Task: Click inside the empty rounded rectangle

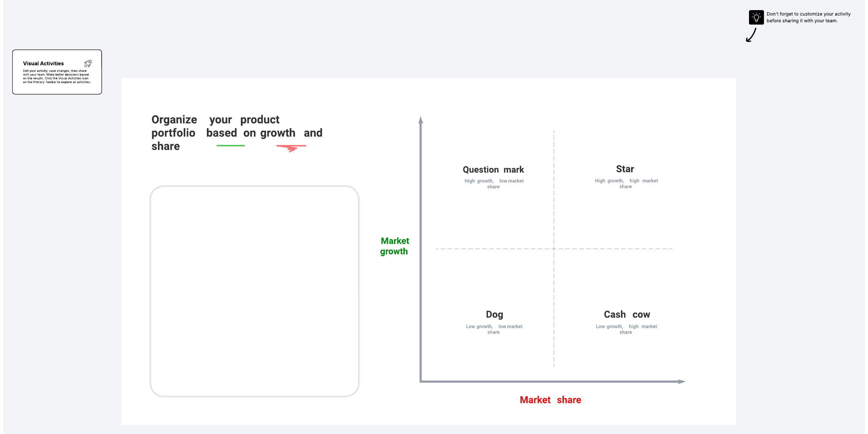Action: (255, 291)
